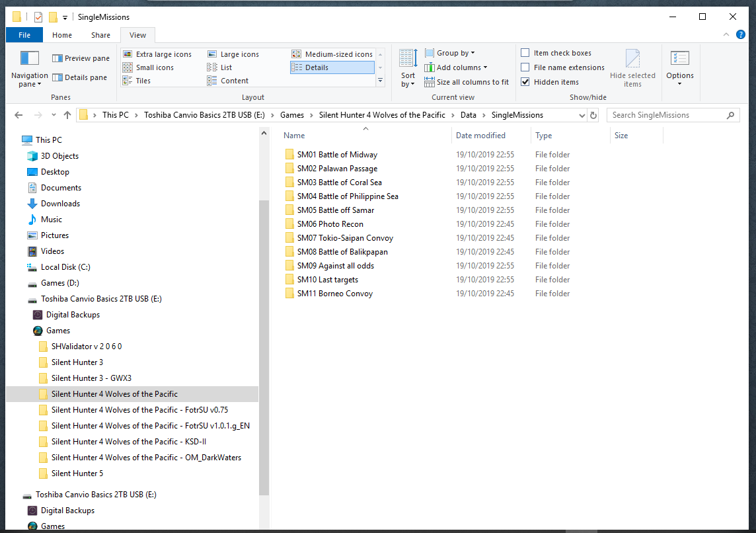756x533 pixels.
Task: Go up one folder level
Action: point(67,115)
